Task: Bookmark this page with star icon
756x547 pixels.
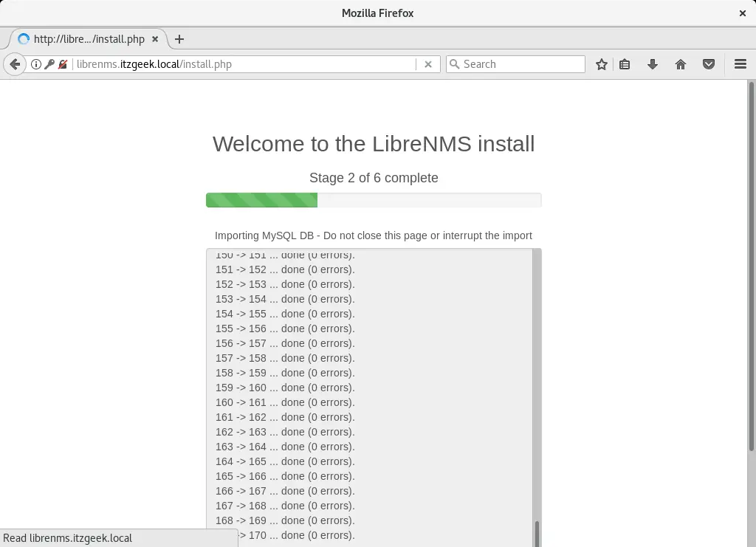Action: 602,64
